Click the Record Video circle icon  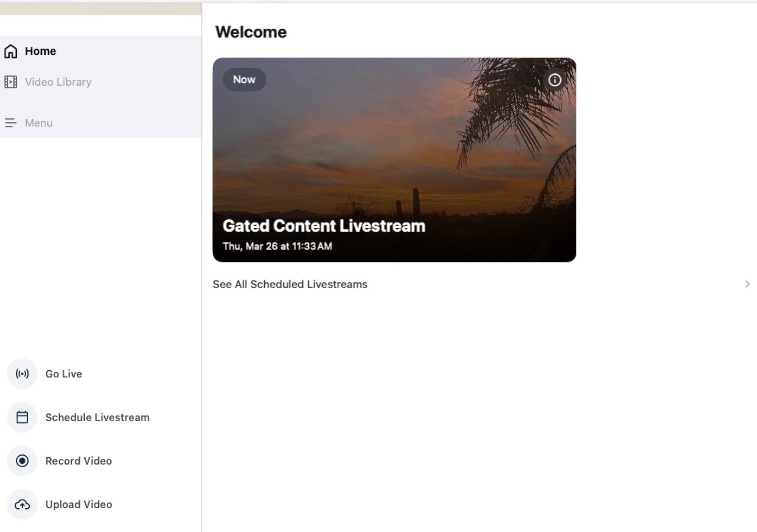tap(22, 461)
